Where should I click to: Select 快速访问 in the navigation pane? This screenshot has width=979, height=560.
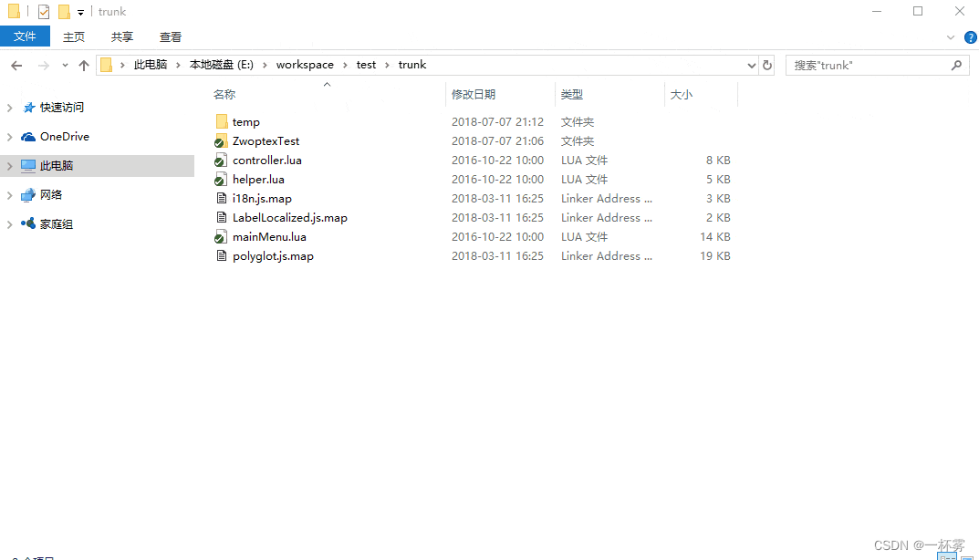[61, 108]
